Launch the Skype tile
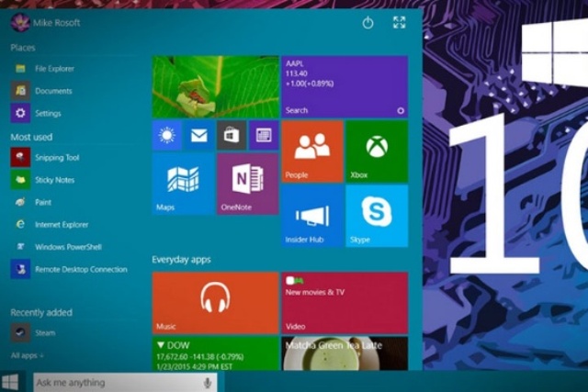Screen dimensions: 588x392 point(376,216)
